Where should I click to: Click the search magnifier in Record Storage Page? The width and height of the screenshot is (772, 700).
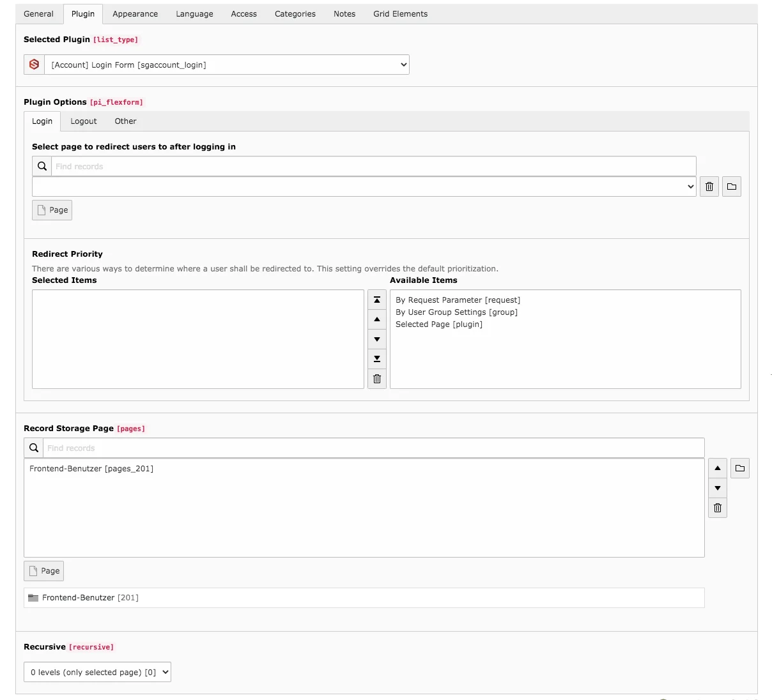tap(33, 448)
